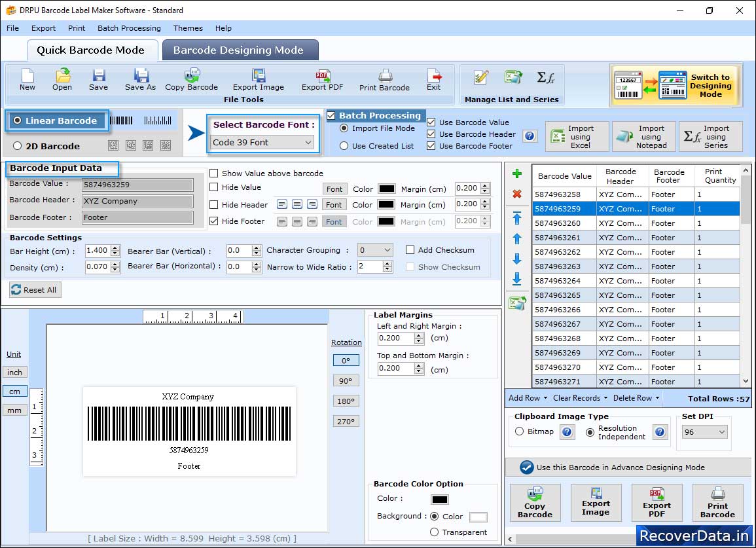
Task: Click the Reset All button
Action: click(35, 290)
